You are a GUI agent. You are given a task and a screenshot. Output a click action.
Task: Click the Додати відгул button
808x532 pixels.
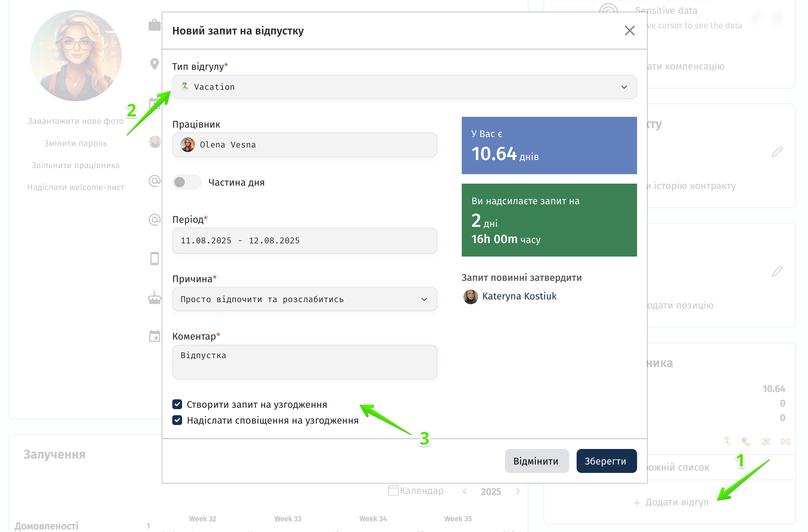tap(672, 502)
